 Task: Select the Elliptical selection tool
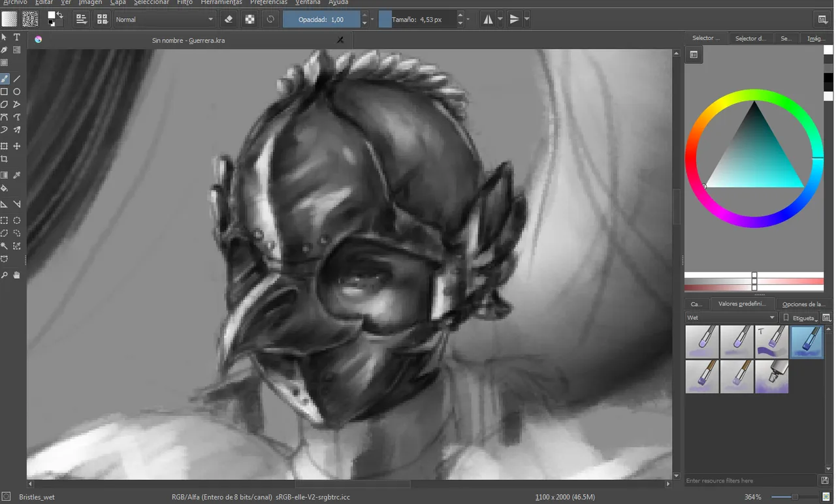(x=17, y=221)
